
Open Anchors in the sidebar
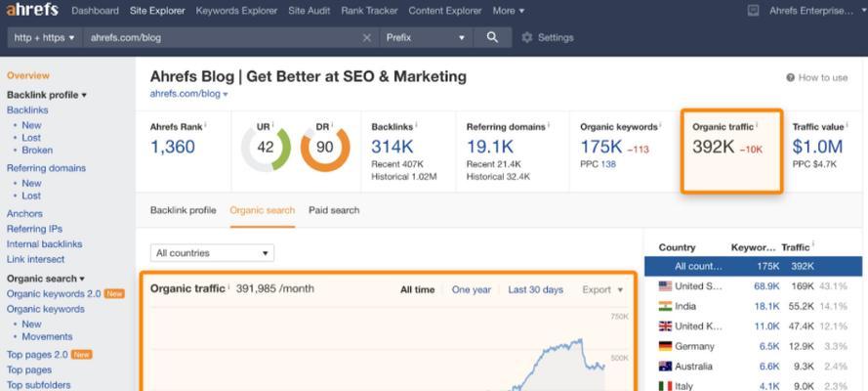[24, 214]
